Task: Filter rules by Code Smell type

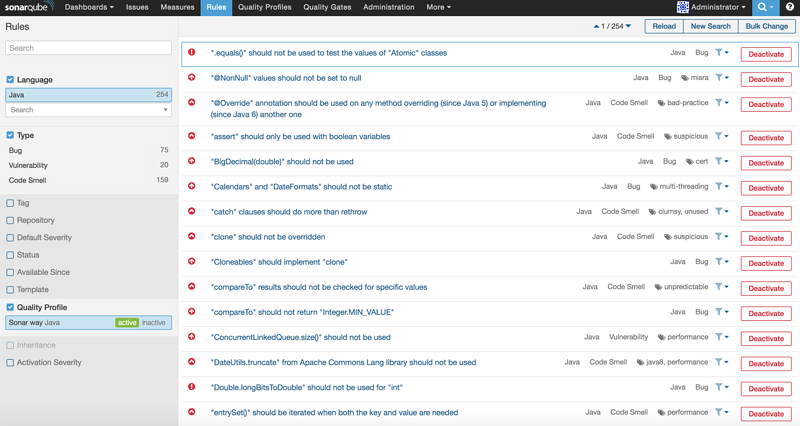Action: coord(88,180)
